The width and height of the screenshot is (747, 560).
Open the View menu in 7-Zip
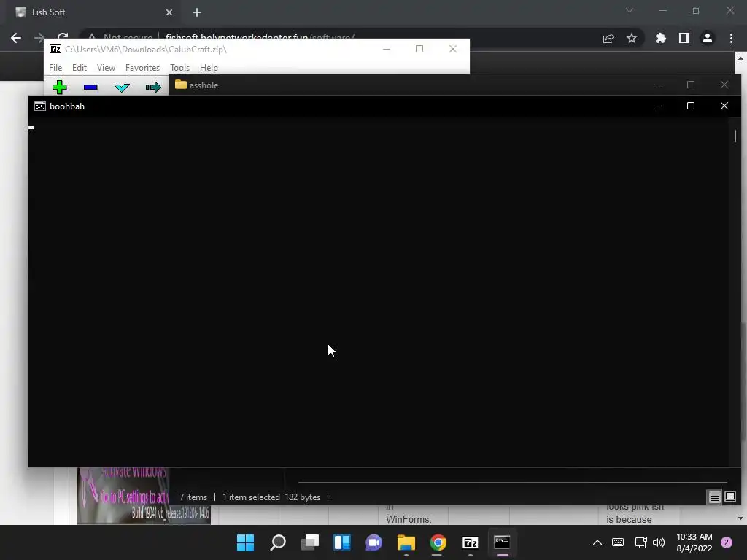[106, 68]
